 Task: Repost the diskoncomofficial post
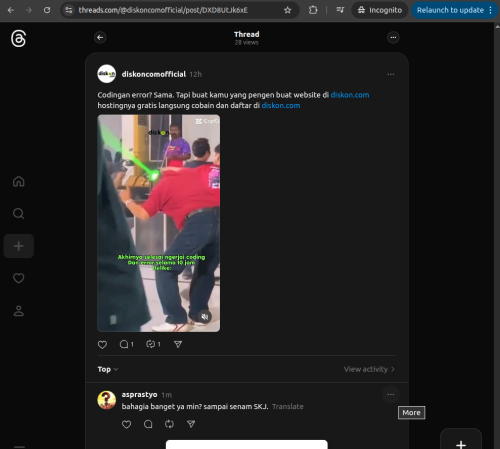click(153, 344)
